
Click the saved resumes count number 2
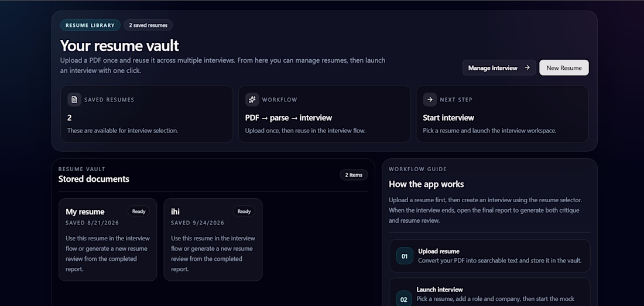[70, 118]
